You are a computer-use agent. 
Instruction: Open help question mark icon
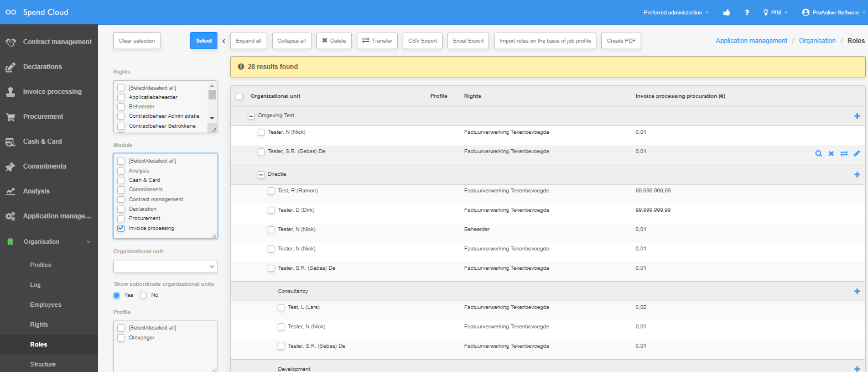747,12
